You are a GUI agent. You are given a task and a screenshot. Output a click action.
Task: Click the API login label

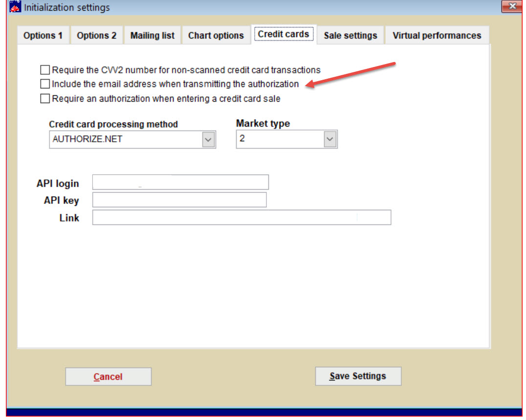click(x=58, y=183)
